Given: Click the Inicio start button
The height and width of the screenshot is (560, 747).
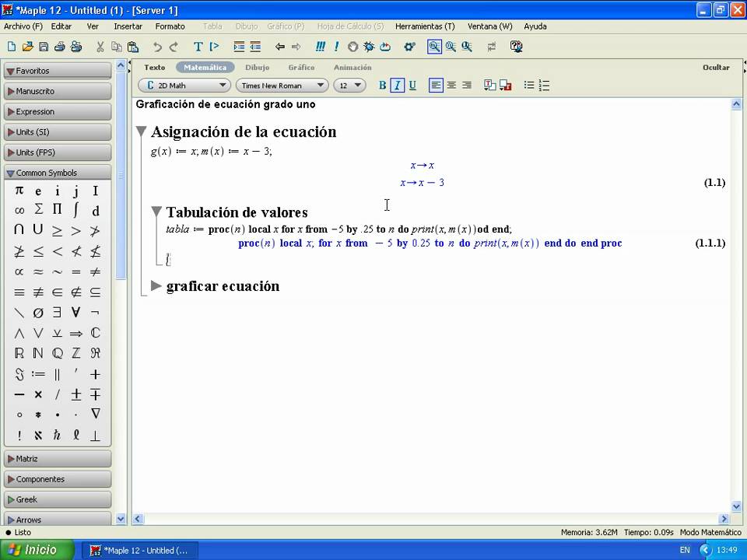Looking at the screenshot, I should pyautogui.click(x=37, y=550).
